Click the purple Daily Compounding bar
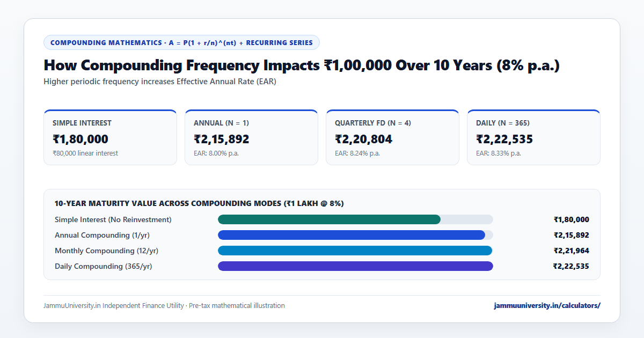Image resolution: width=644 pixels, height=338 pixels. point(355,266)
